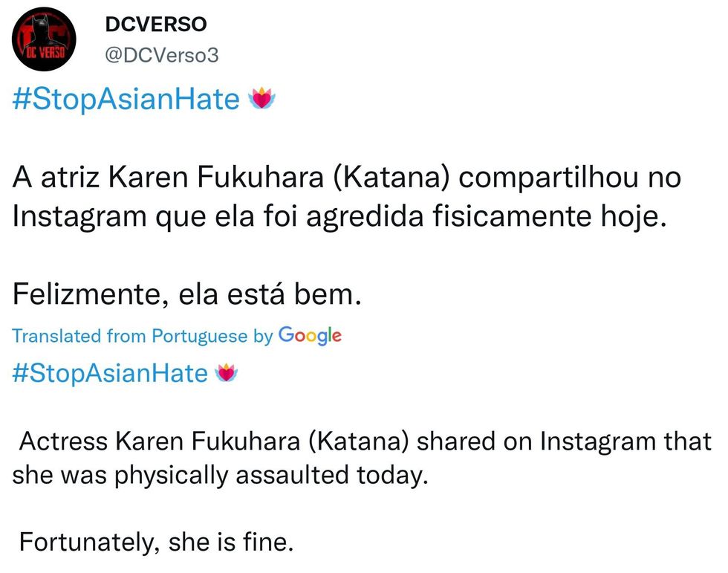Screen dimensions: 728x573
Task: Click "Instagram" in the English translation
Action: point(599,441)
